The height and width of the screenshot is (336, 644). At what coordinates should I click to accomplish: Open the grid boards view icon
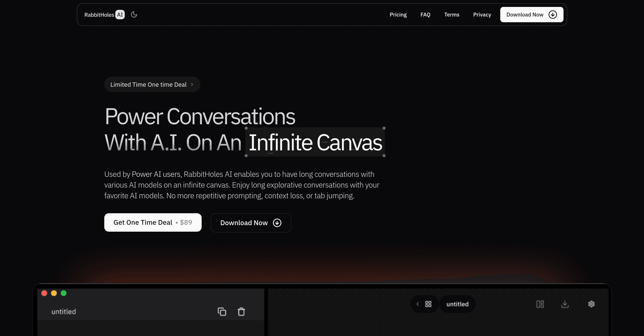428,304
